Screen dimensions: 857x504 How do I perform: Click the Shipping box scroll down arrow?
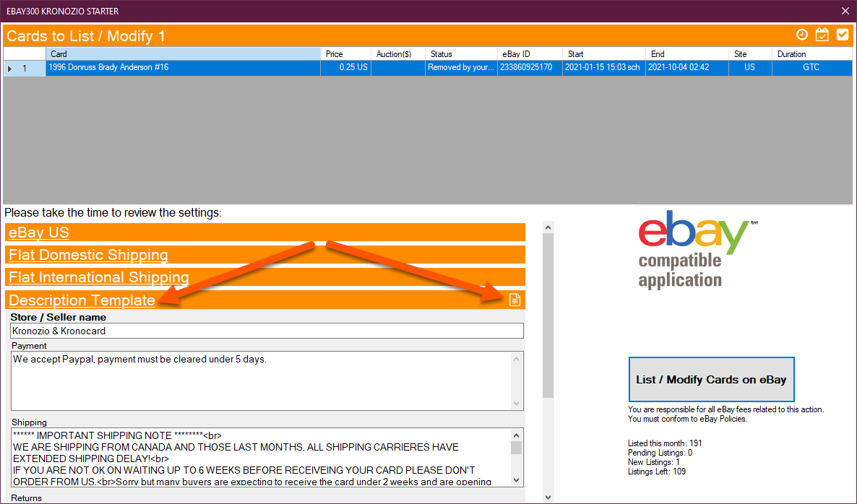click(517, 480)
